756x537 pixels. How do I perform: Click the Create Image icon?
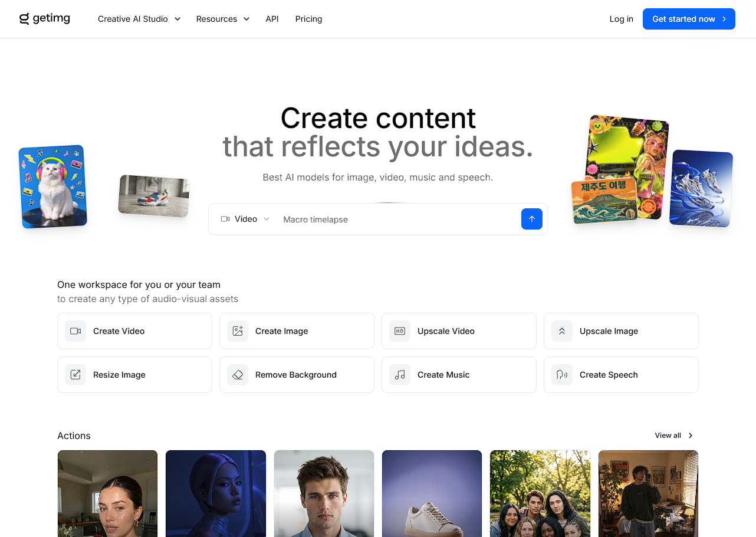[238, 331]
